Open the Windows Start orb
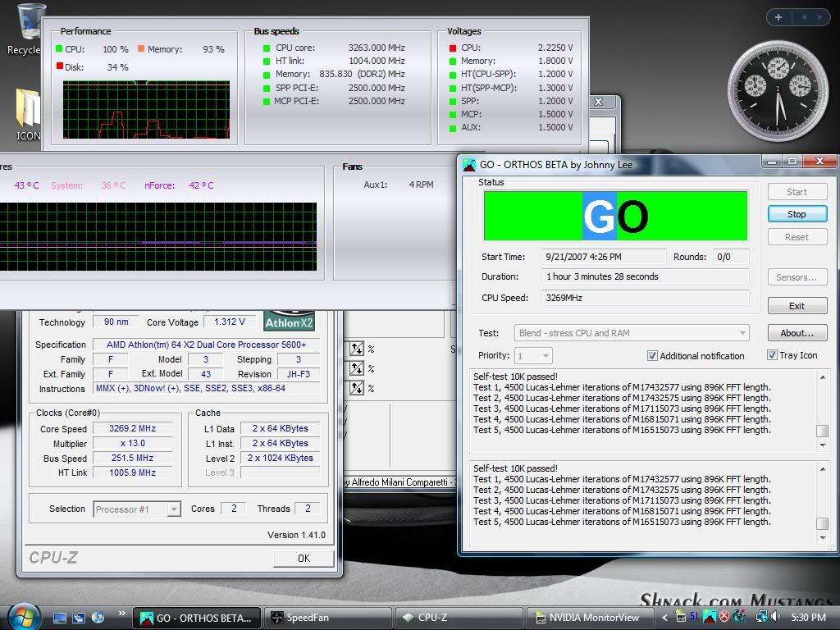The width and height of the screenshot is (840, 630). (x=23, y=616)
